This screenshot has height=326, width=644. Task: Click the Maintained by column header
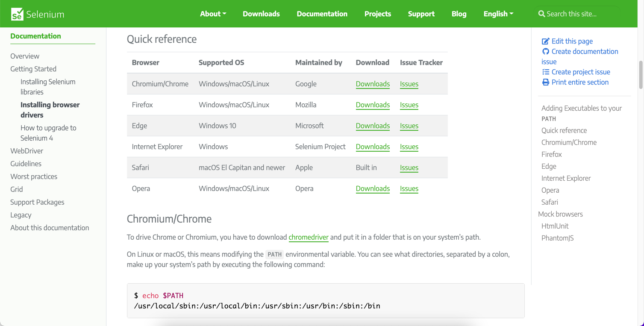(x=319, y=62)
